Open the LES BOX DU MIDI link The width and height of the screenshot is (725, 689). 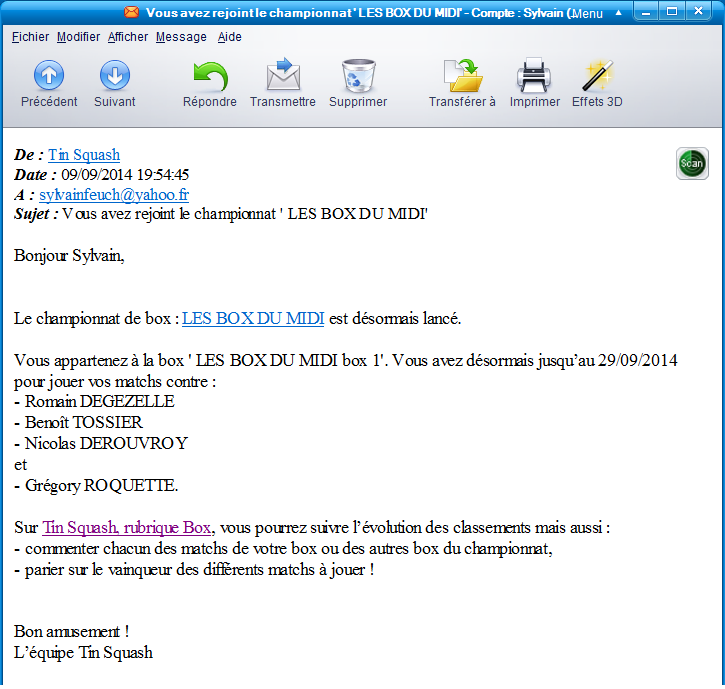pos(253,319)
